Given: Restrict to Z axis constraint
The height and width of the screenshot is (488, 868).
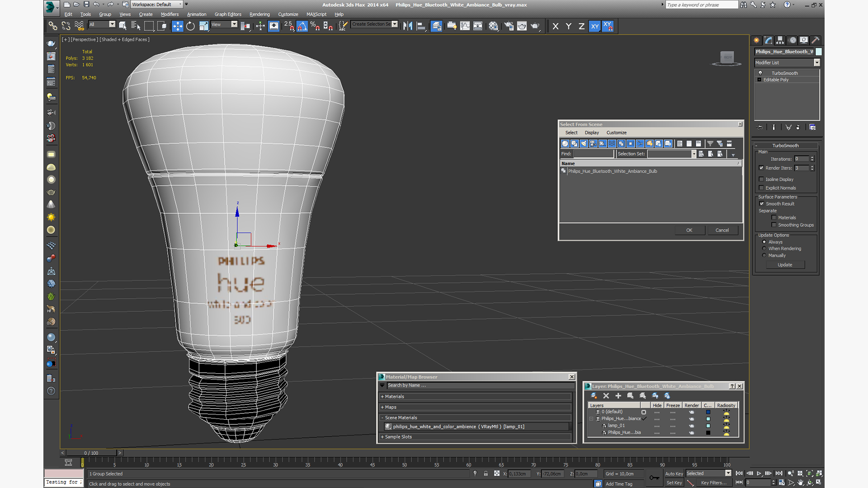Looking at the screenshot, I should 581,26.
